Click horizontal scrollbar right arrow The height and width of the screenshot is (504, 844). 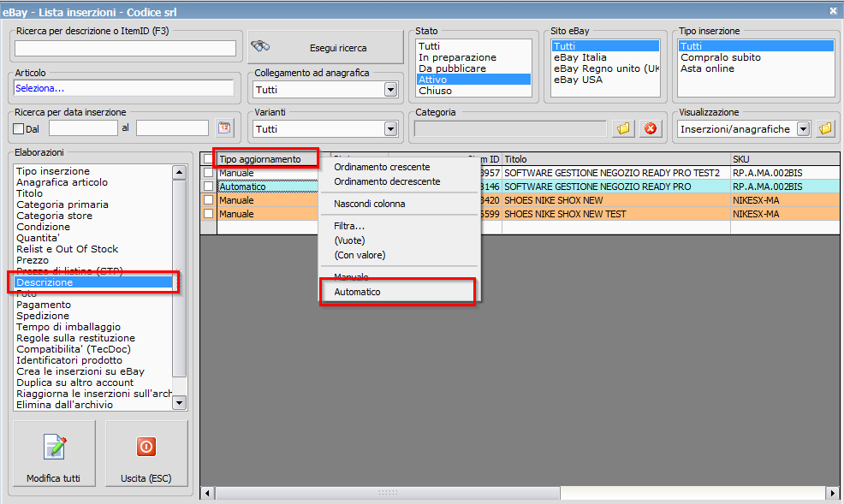[832, 493]
